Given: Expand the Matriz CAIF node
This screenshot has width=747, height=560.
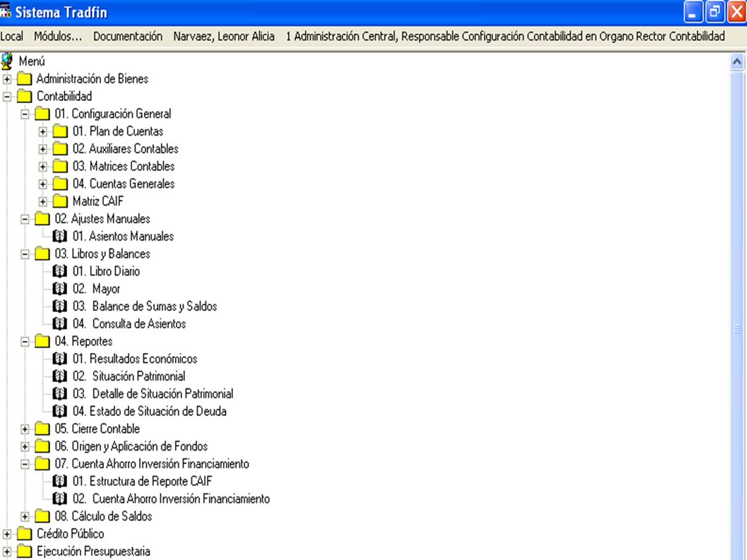Looking at the screenshot, I should tap(43, 201).
